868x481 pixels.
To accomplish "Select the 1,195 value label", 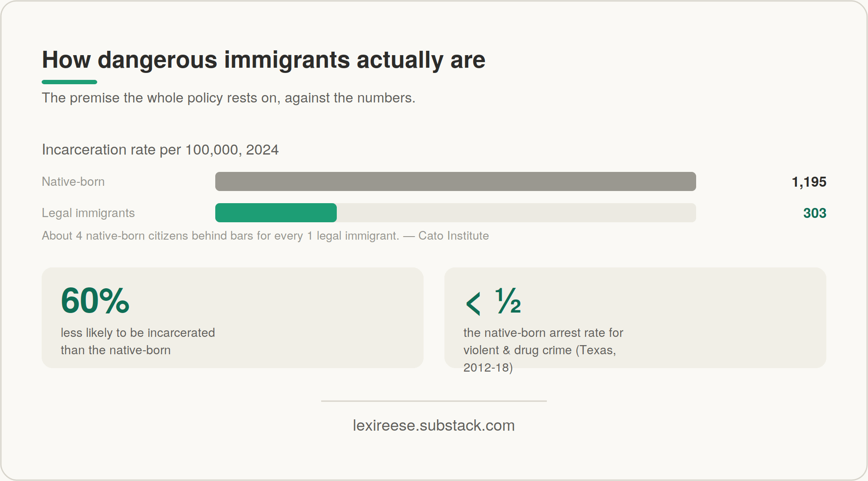I will click(x=809, y=181).
